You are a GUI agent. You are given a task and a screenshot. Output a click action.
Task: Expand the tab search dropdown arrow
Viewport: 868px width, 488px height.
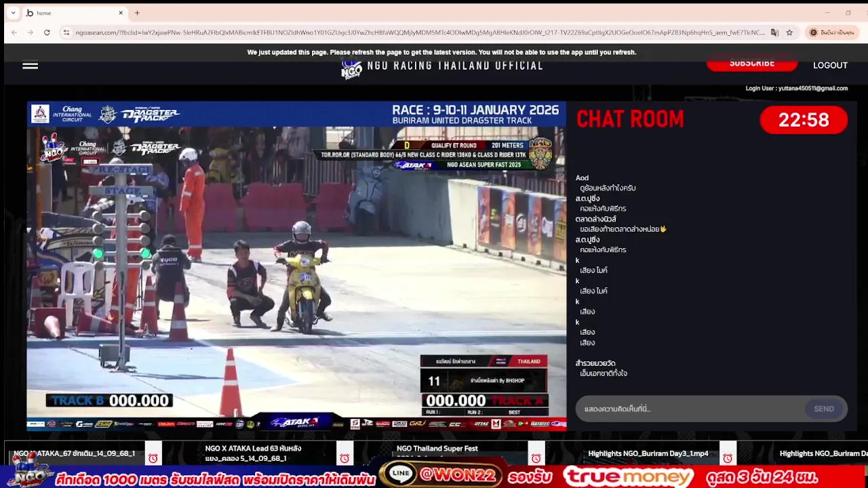coord(13,13)
